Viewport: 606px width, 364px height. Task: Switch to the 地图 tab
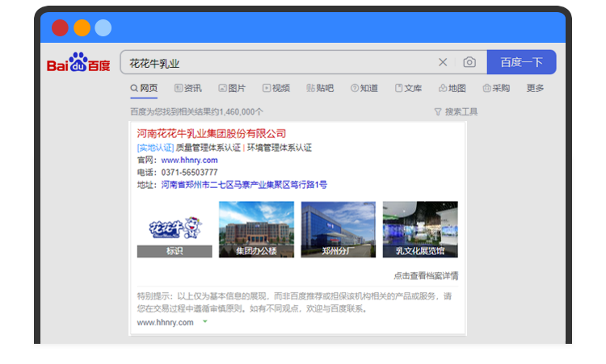coord(452,89)
